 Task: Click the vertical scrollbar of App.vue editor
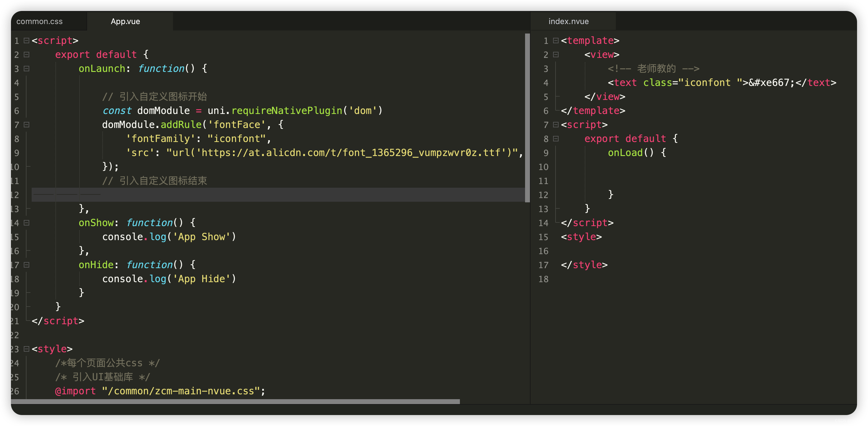point(527,118)
